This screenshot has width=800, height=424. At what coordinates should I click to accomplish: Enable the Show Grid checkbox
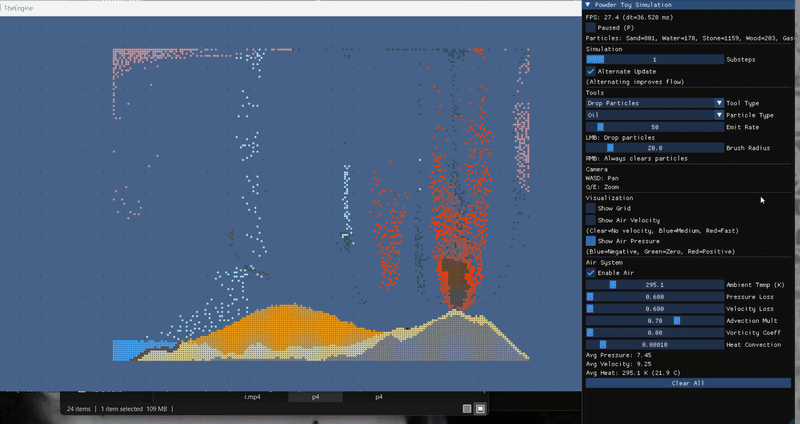tap(591, 208)
